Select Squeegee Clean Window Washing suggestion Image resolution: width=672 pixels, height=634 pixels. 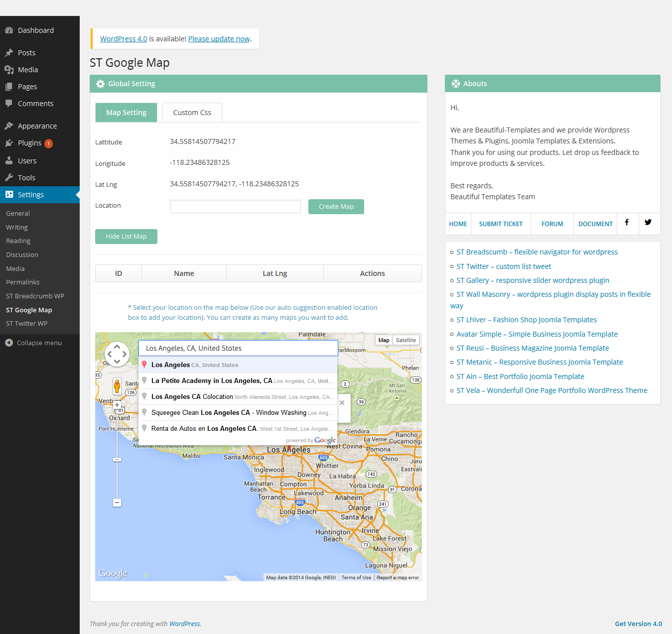click(238, 413)
